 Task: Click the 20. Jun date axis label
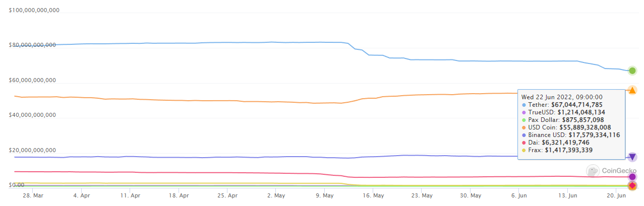(x=617, y=195)
